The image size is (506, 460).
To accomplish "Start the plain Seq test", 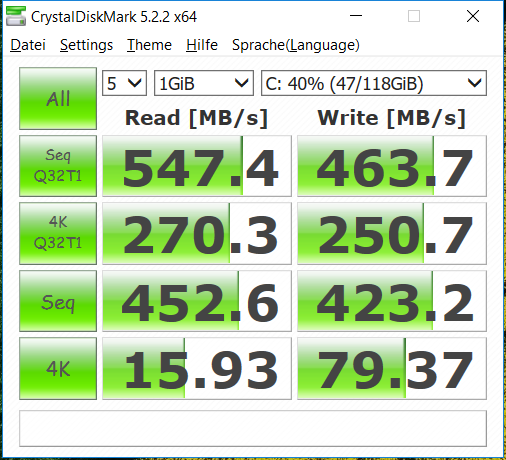I will [x=58, y=301].
